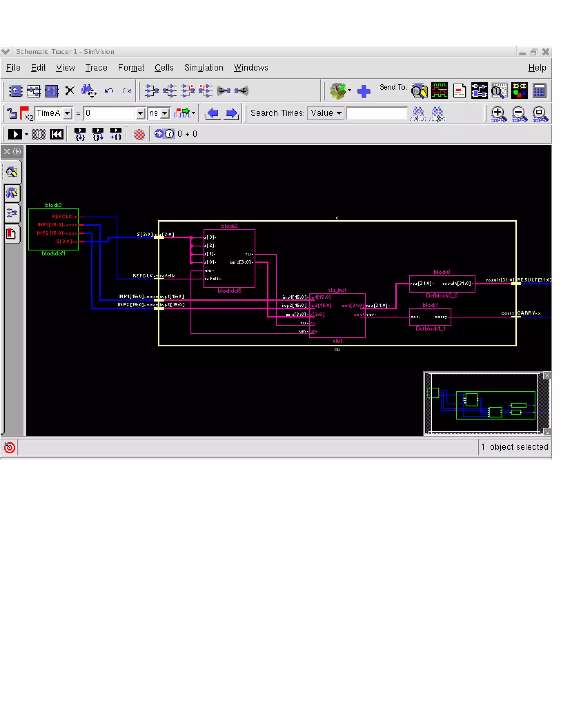Open the Search Times Value dropdown
Image resolution: width=563 pixels, height=728 pixels.
[x=325, y=113]
